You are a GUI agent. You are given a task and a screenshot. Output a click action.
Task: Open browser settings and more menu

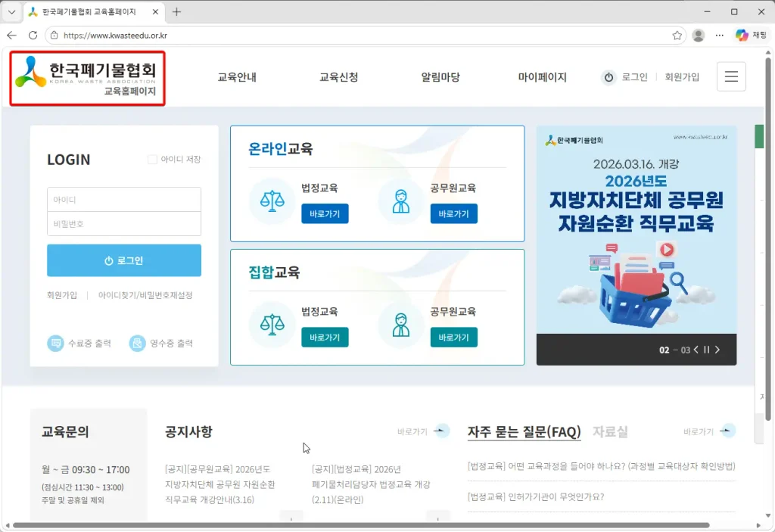pos(720,35)
